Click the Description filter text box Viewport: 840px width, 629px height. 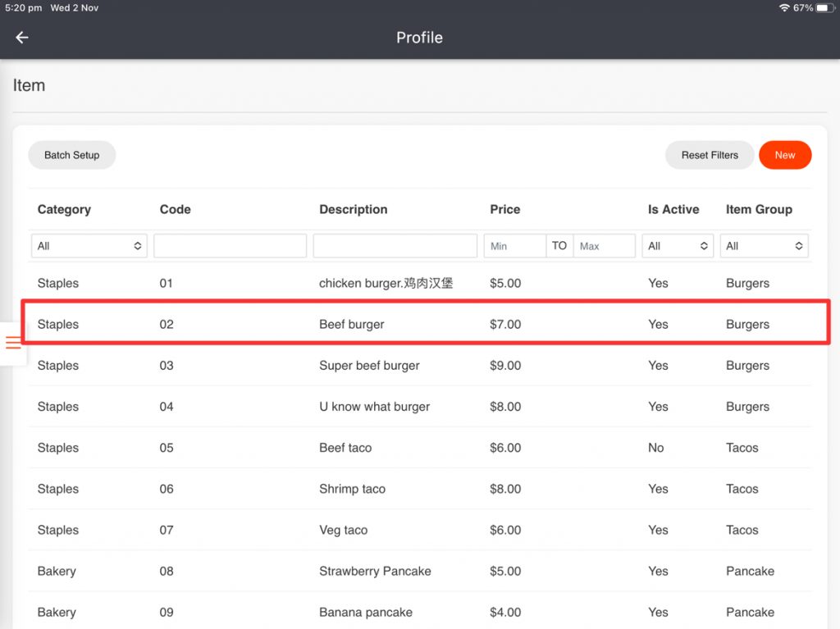tap(395, 246)
